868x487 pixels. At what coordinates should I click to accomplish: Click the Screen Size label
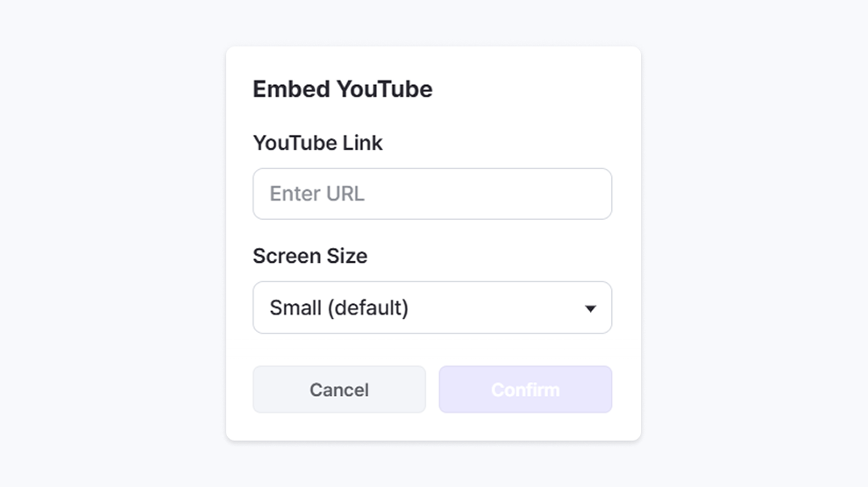pyautogui.click(x=309, y=256)
